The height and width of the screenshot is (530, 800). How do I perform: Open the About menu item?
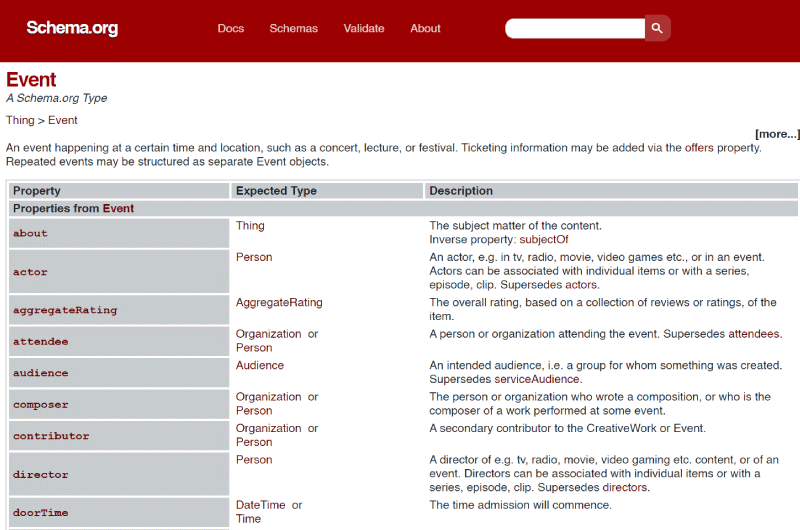(x=425, y=29)
